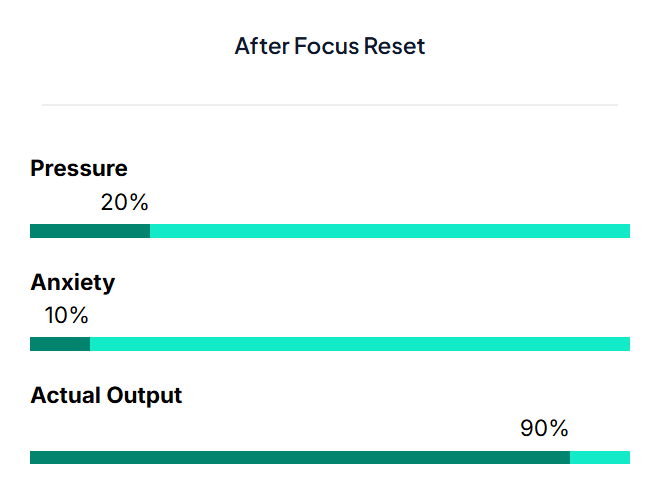Click where the Pressure fill ends at 20%

150,231
